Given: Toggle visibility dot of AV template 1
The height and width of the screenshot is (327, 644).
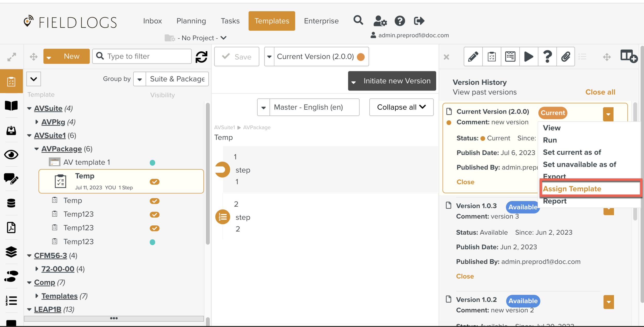Looking at the screenshot, I should tap(152, 163).
